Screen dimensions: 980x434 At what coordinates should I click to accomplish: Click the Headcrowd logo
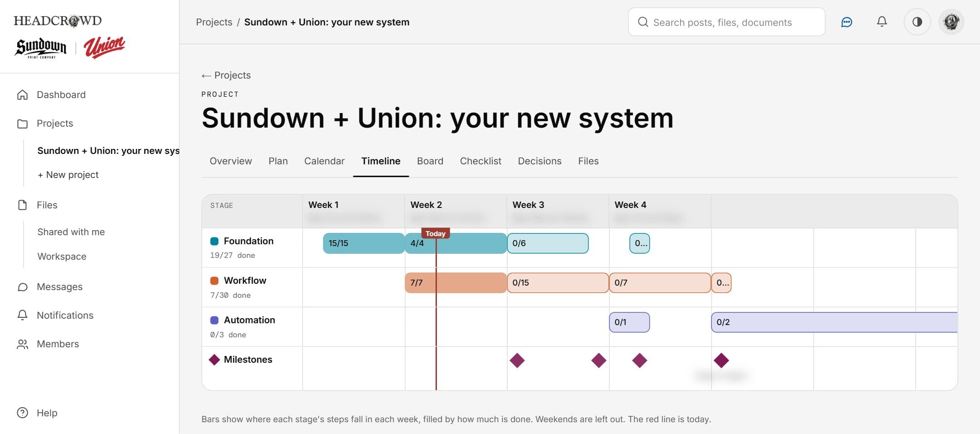click(58, 21)
